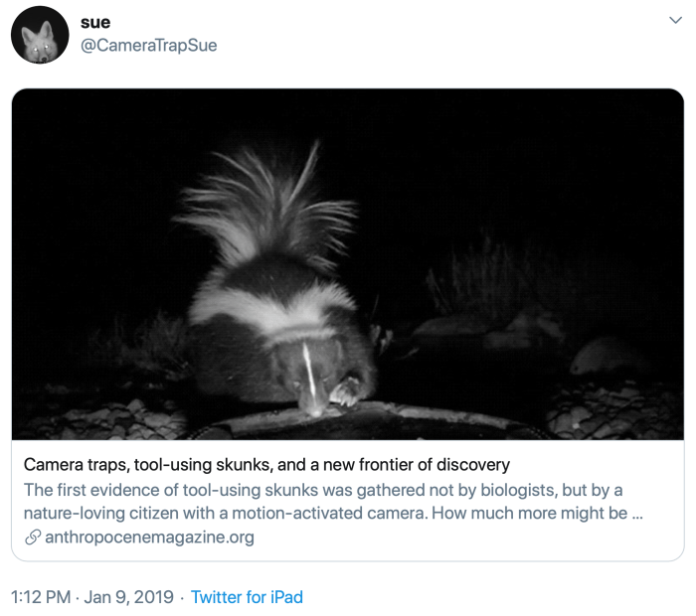Open the "Twitter for iPad" source link
The height and width of the screenshot is (616, 696).
(247, 597)
